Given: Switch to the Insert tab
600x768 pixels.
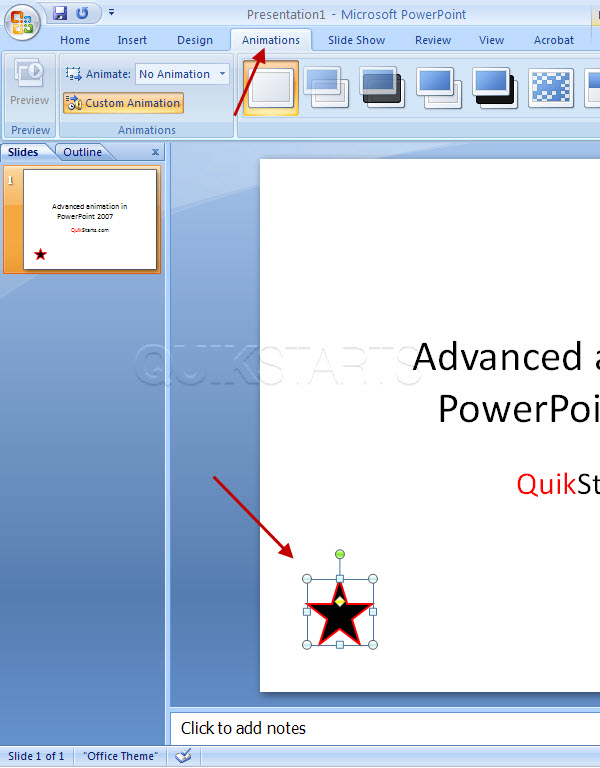Looking at the screenshot, I should pyautogui.click(x=132, y=40).
